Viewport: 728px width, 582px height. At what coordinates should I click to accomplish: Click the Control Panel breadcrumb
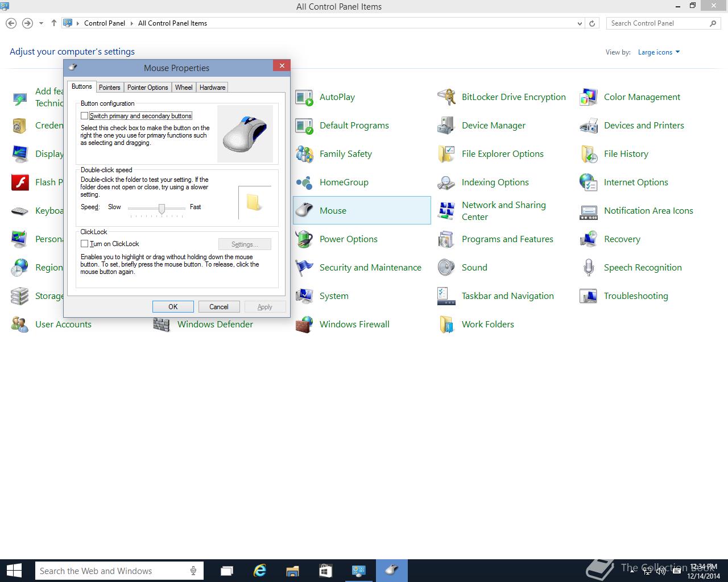click(x=105, y=23)
